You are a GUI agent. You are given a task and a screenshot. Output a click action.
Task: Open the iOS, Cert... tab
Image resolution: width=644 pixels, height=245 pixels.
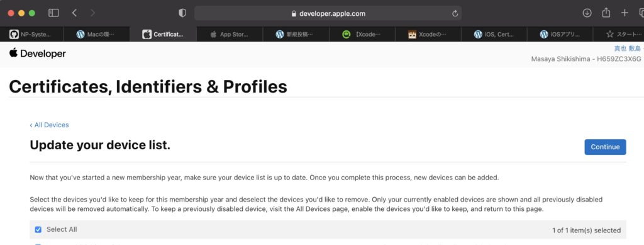[x=494, y=35]
